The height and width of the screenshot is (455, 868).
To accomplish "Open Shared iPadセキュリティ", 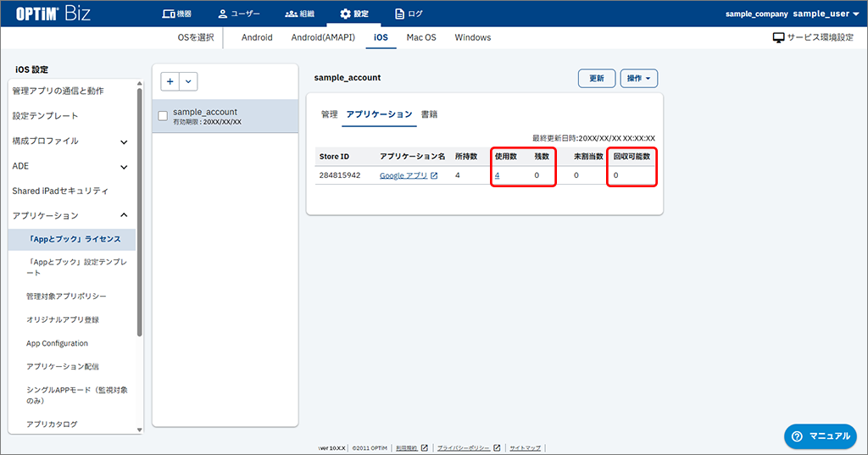I will 60,191.
